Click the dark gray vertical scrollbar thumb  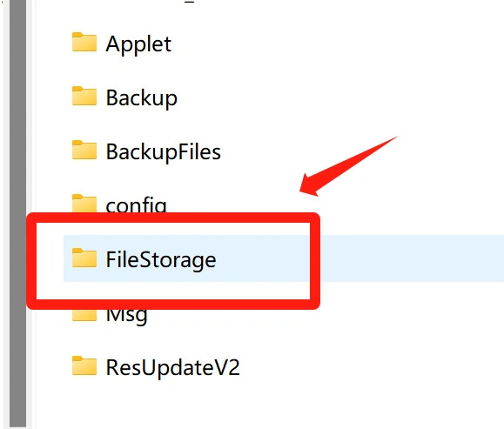[x=17, y=214]
